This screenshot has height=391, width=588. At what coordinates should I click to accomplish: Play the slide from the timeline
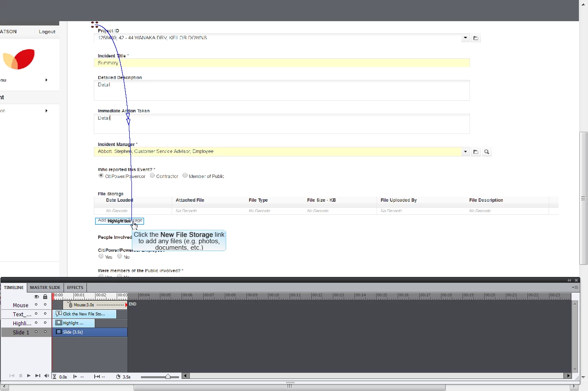tap(29, 376)
